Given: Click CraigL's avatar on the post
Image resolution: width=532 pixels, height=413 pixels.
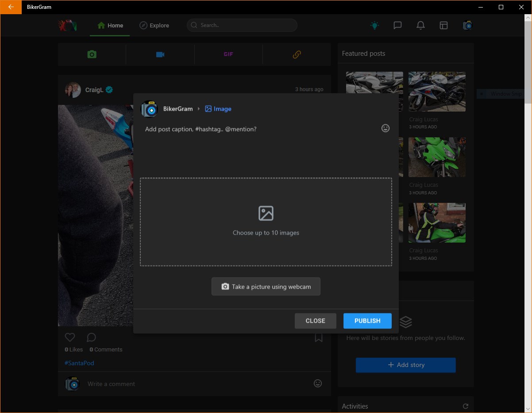Looking at the screenshot, I should (x=73, y=90).
